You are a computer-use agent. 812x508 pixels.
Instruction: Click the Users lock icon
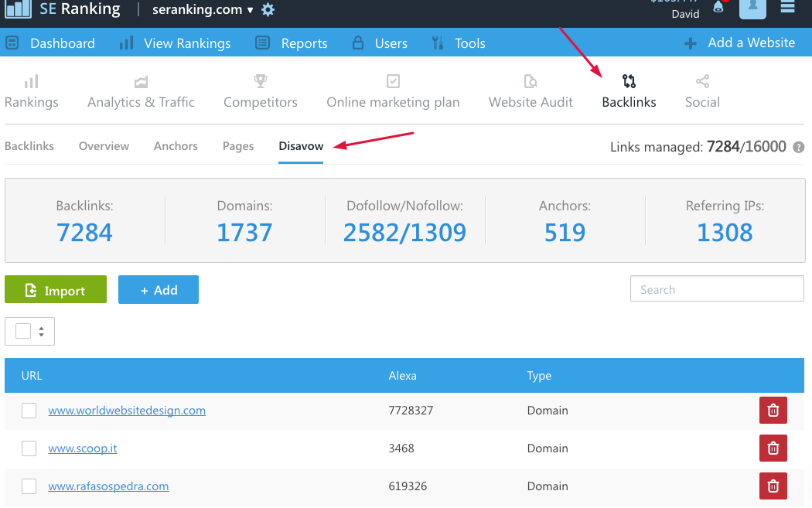click(358, 43)
